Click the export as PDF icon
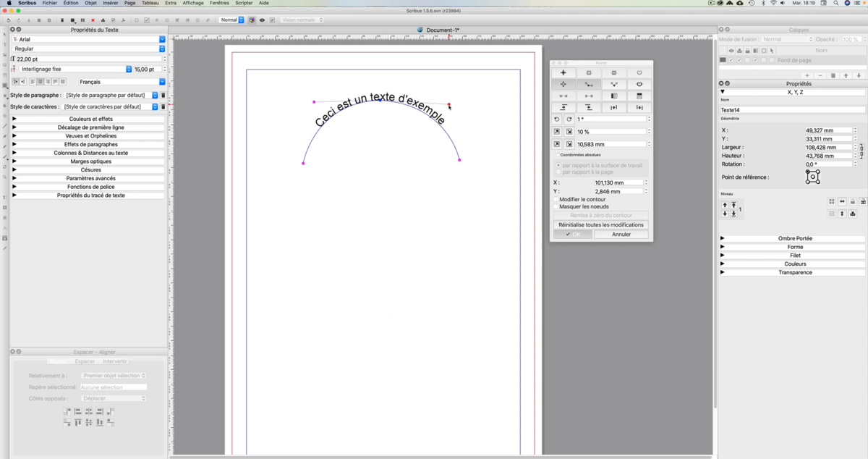 pyautogui.click(x=124, y=20)
